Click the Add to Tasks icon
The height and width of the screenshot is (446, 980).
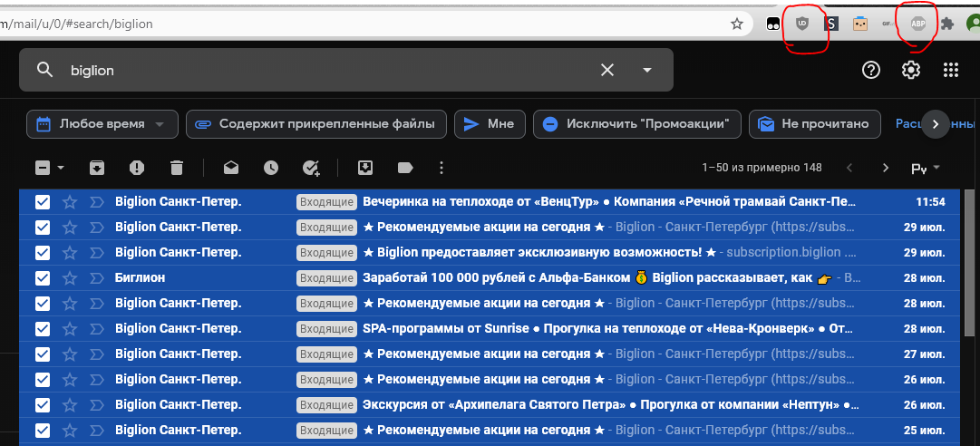click(311, 168)
